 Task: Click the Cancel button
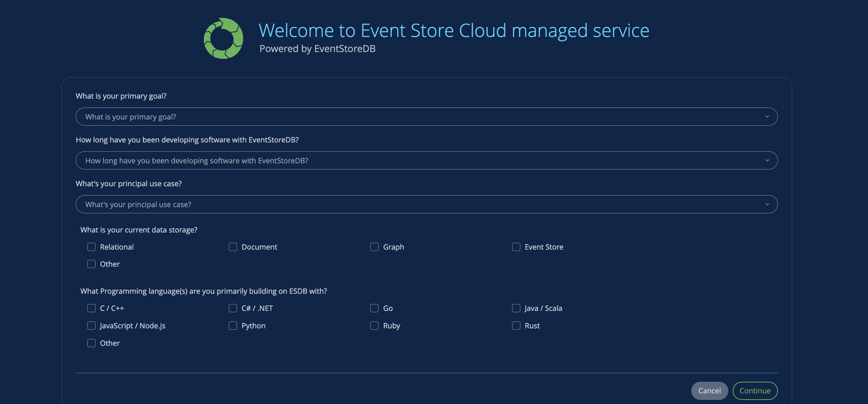click(x=709, y=391)
